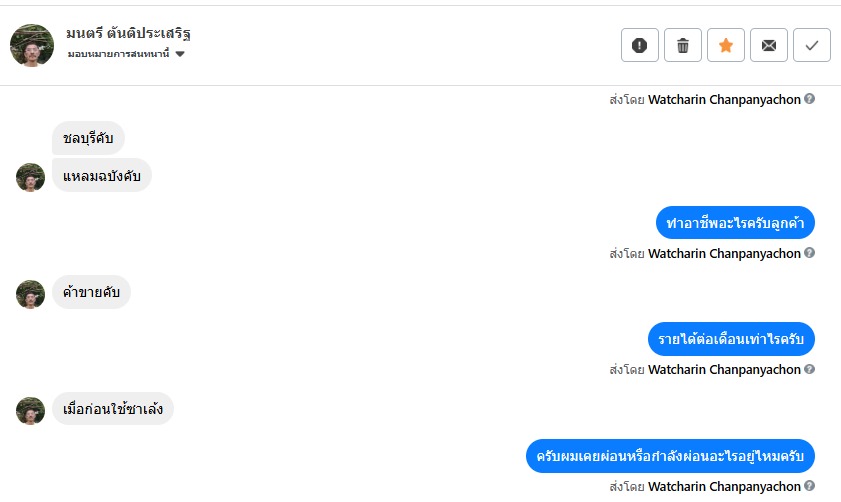Image resolution: width=841 pixels, height=502 pixels.
Task: Click help icon below the last blue message
Action: [810, 487]
